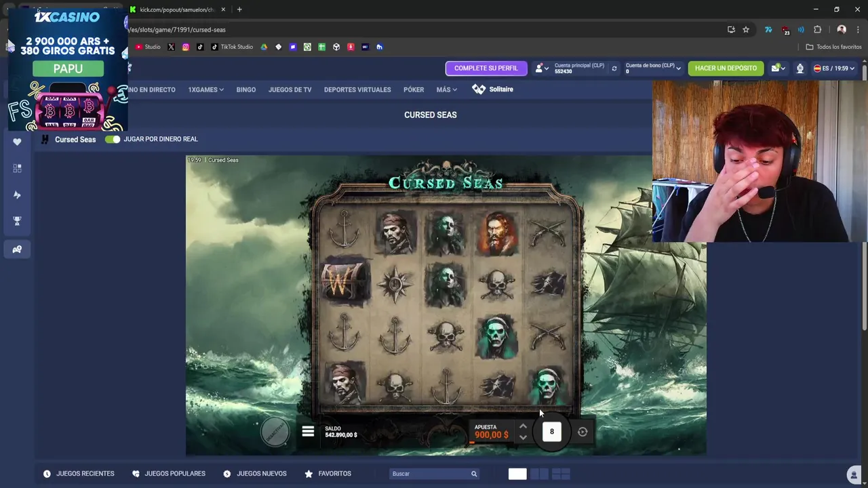
Task: Expand the user profile dropdown
Action: [x=542, y=68]
